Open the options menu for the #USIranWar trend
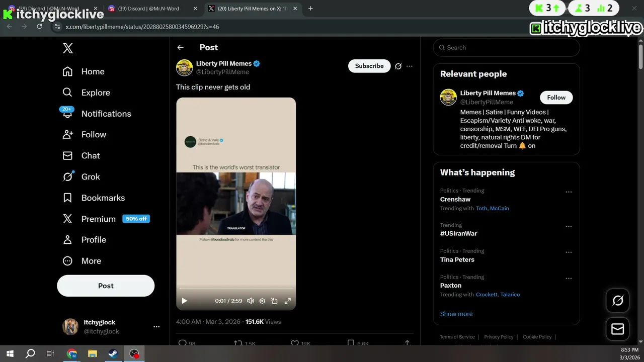Viewport: 644px width, 362px height. tap(569, 227)
